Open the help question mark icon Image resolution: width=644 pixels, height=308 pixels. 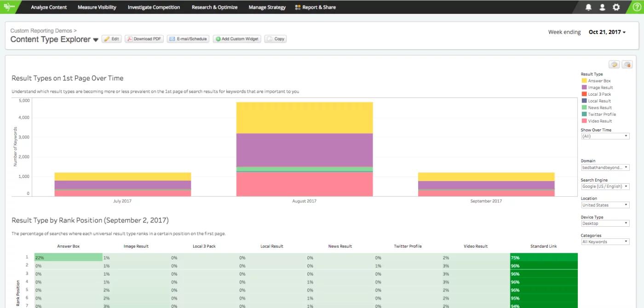pyautogui.click(x=637, y=7)
